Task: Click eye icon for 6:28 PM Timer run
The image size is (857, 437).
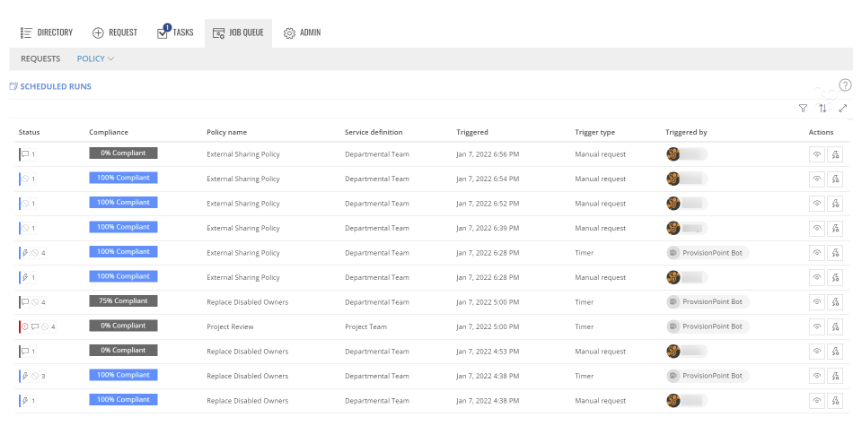Action: pos(817,253)
